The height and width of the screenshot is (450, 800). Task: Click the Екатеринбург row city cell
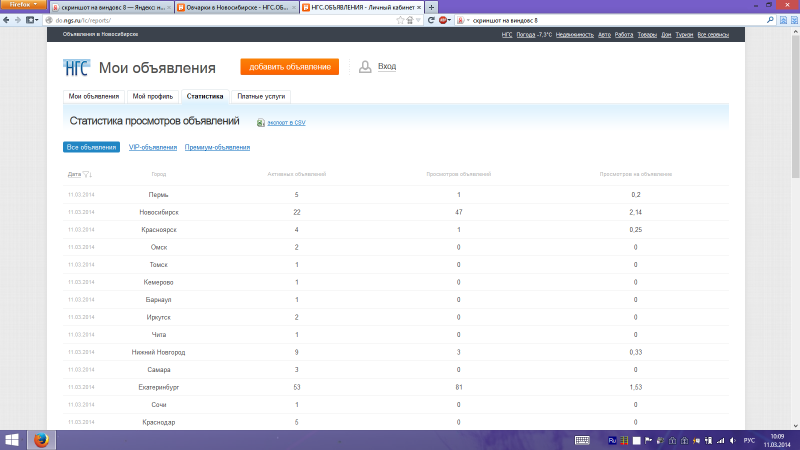coord(159,387)
